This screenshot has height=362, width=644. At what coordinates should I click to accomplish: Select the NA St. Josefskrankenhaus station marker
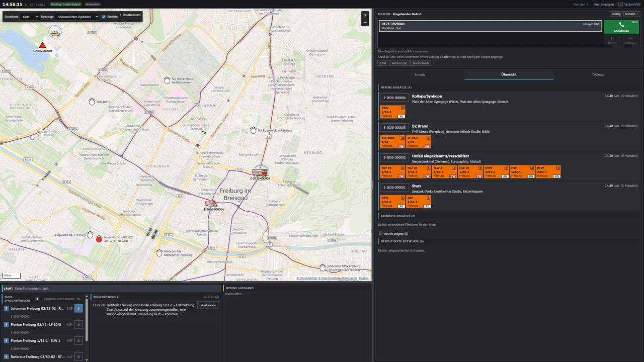pyautogui.click(x=253, y=130)
